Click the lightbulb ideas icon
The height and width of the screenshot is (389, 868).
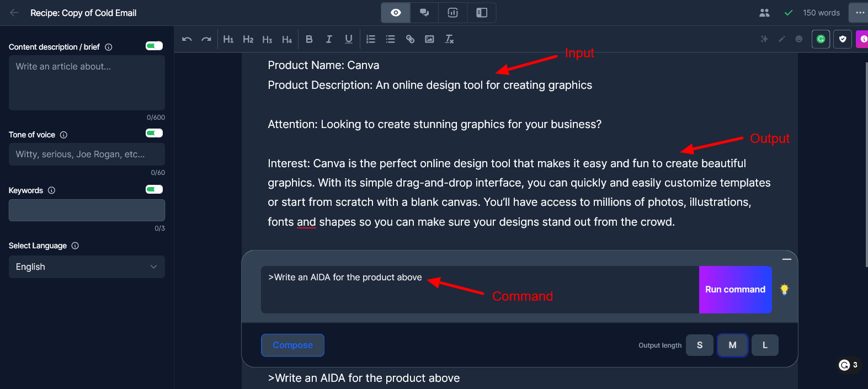tap(784, 289)
